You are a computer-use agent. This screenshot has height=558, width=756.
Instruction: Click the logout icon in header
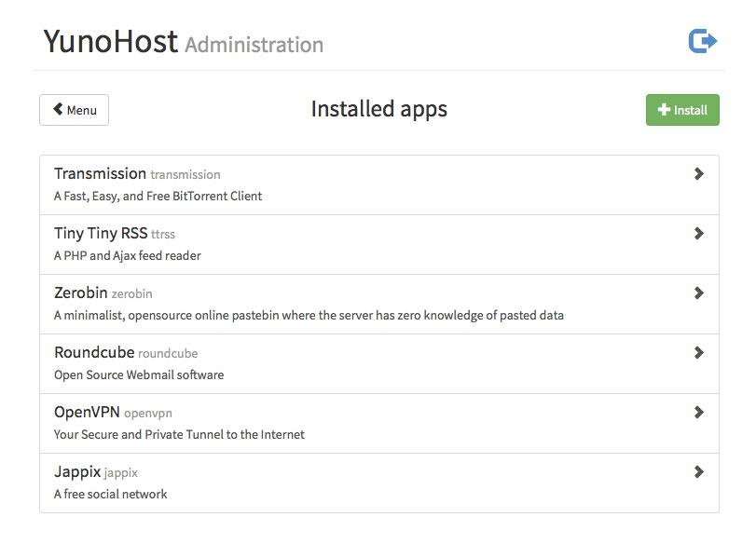click(x=702, y=41)
